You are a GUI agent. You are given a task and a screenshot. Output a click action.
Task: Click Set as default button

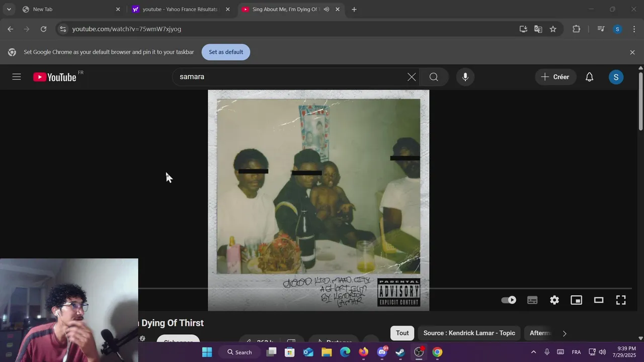226,52
